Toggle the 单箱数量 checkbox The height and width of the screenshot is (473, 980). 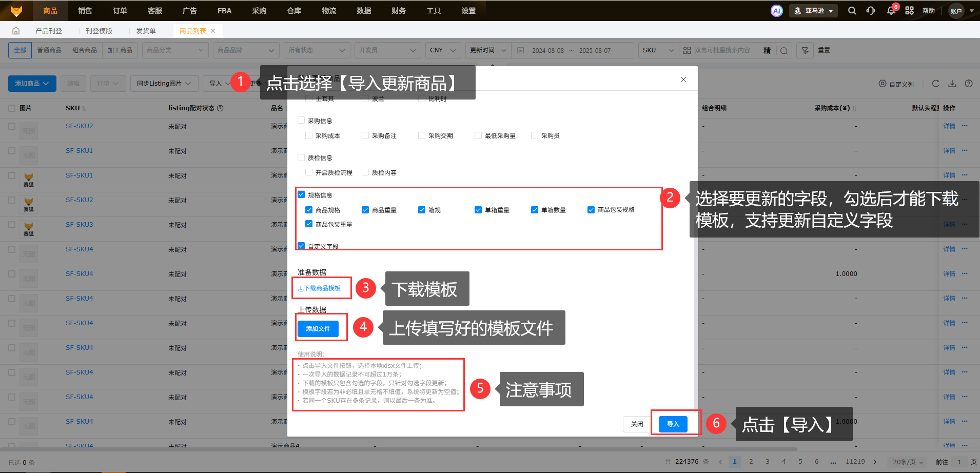pyautogui.click(x=535, y=210)
